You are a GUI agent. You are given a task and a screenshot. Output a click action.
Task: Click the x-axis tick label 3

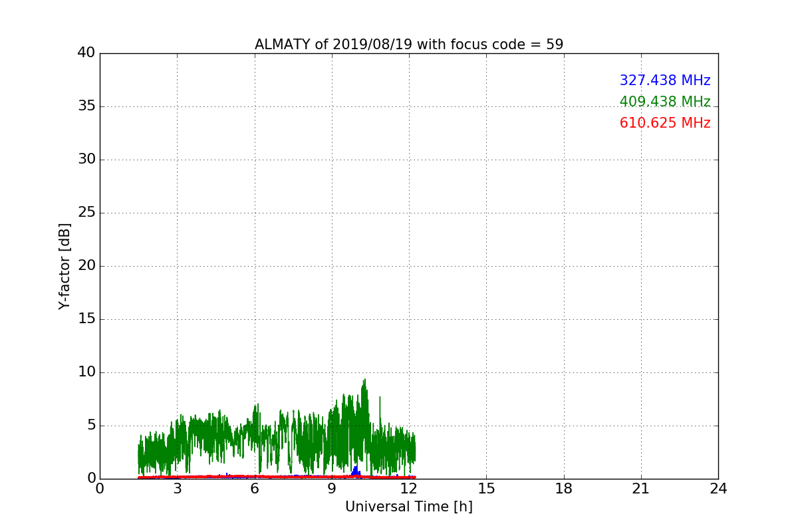point(177,489)
